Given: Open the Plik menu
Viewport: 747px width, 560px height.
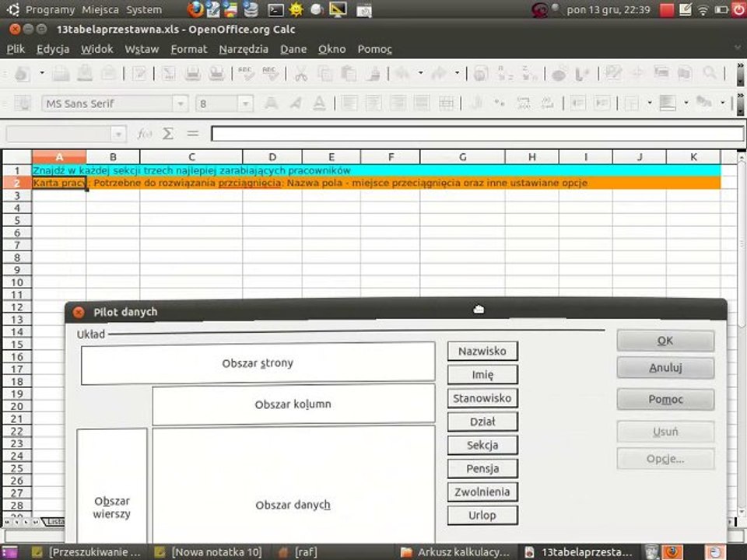Looking at the screenshot, I should click(x=16, y=49).
